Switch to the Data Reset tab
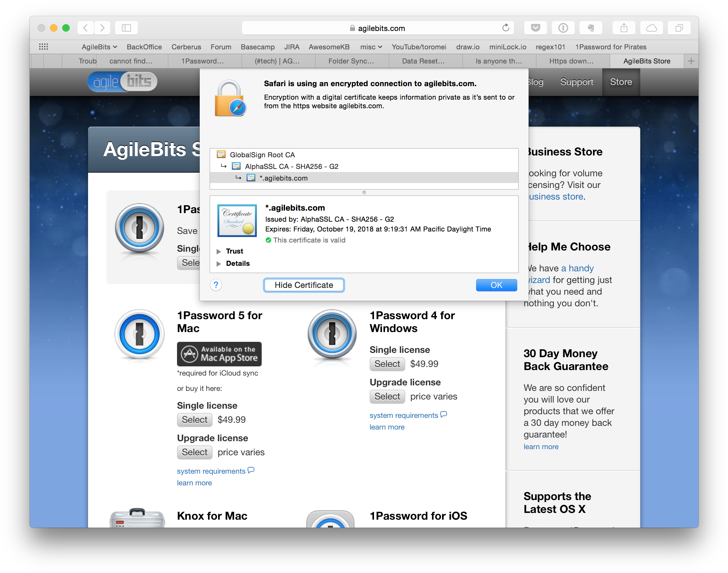This screenshot has height=573, width=728. pyautogui.click(x=423, y=61)
